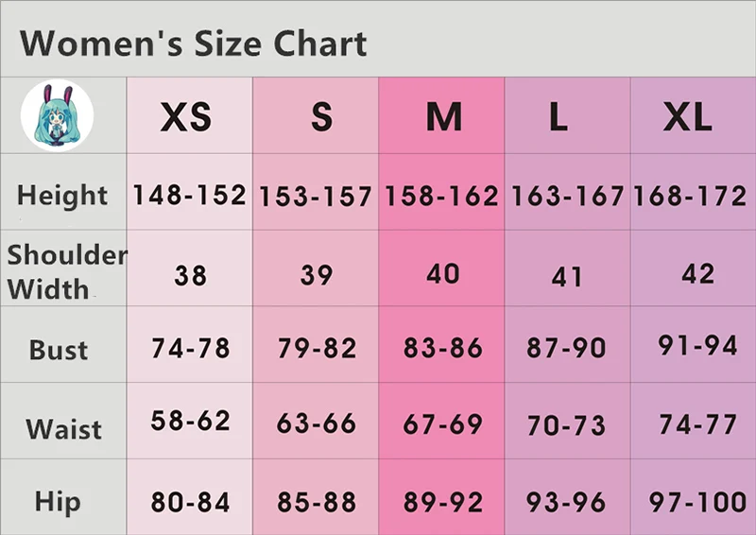The width and height of the screenshot is (756, 535).
Task: Click the Women's Size Chart title
Action: click(193, 43)
